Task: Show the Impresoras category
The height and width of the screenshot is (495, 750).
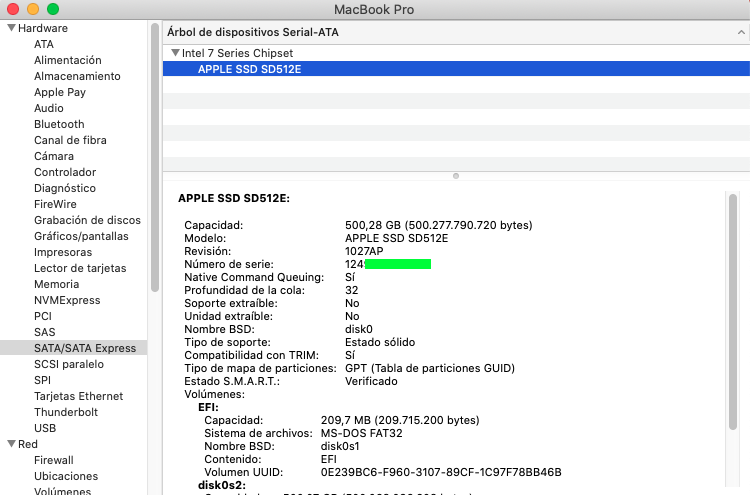Action: [63, 253]
